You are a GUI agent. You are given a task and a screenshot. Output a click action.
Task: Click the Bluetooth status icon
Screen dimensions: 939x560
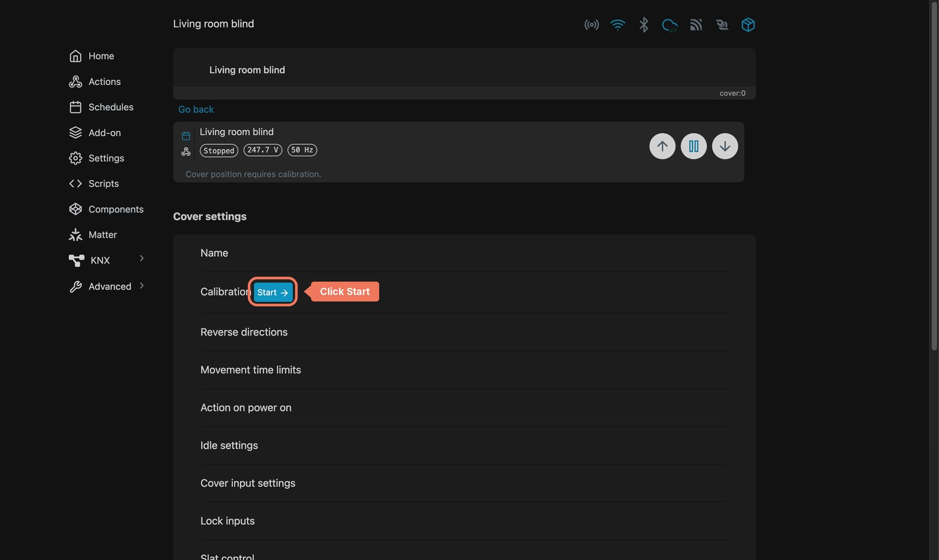[x=644, y=25]
